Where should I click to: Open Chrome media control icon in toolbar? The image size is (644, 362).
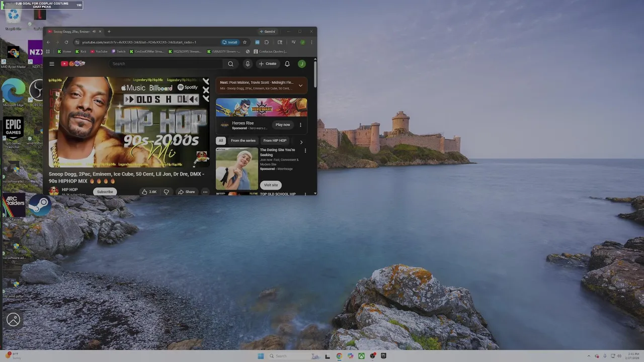[x=293, y=42]
